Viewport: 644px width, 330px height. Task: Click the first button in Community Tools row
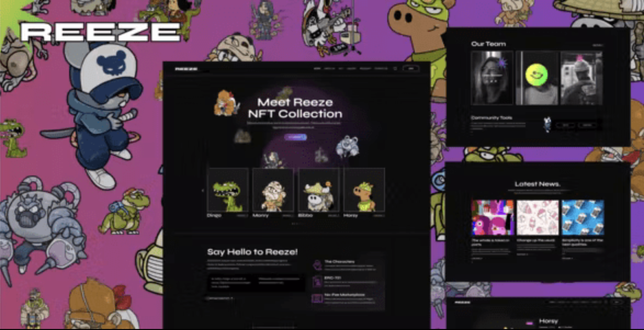point(565,125)
